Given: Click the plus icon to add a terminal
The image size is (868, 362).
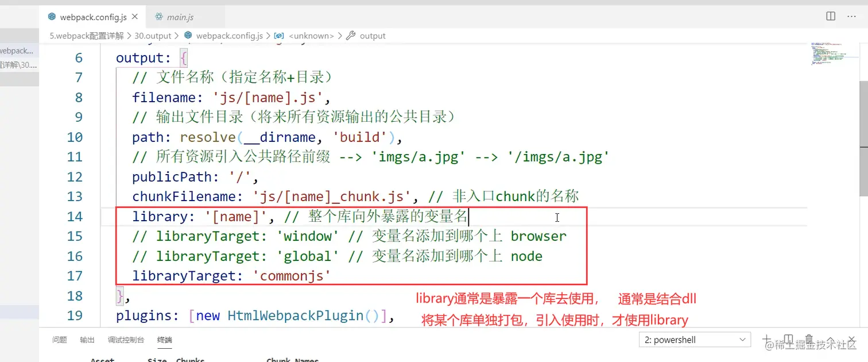Looking at the screenshot, I should (767, 340).
